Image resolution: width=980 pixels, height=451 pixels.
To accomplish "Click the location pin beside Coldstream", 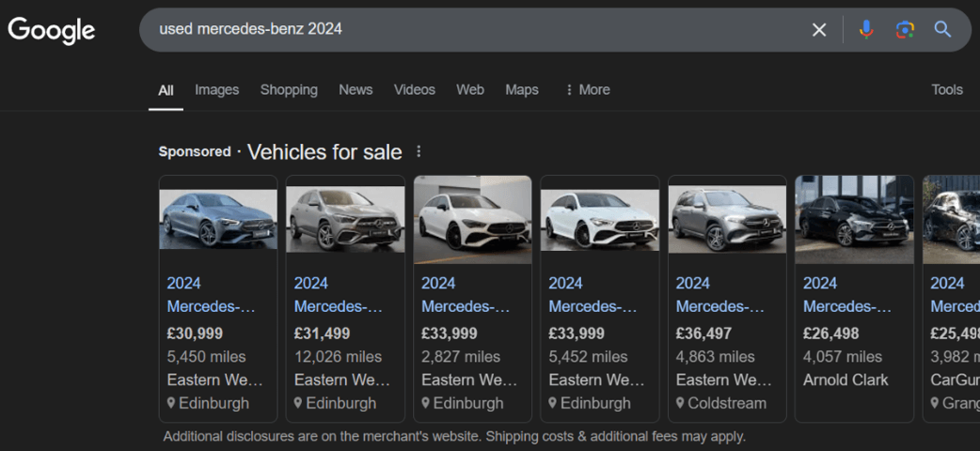I will click(681, 403).
